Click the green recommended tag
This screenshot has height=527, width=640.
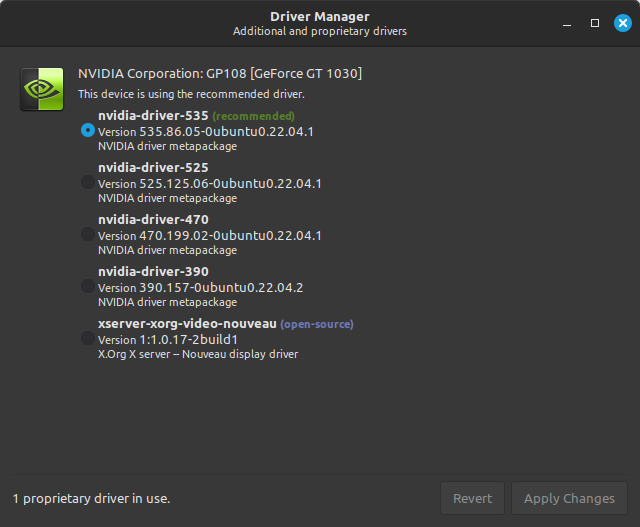253,116
